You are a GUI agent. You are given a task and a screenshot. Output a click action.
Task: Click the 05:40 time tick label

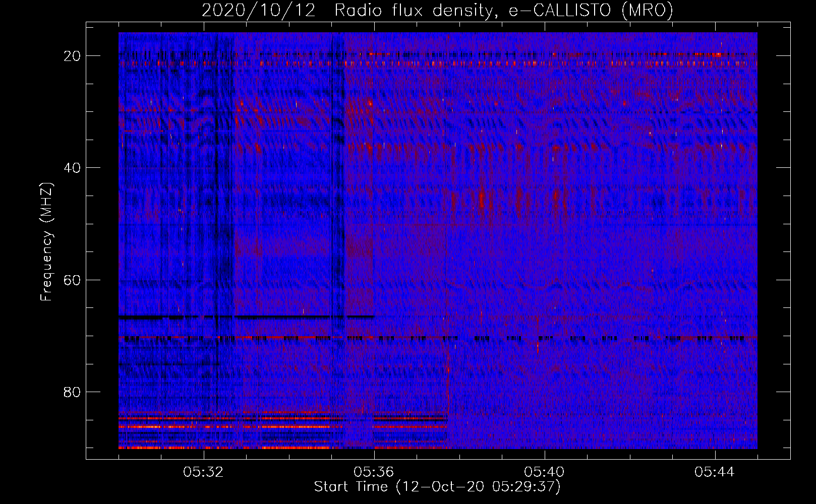coord(544,472)
